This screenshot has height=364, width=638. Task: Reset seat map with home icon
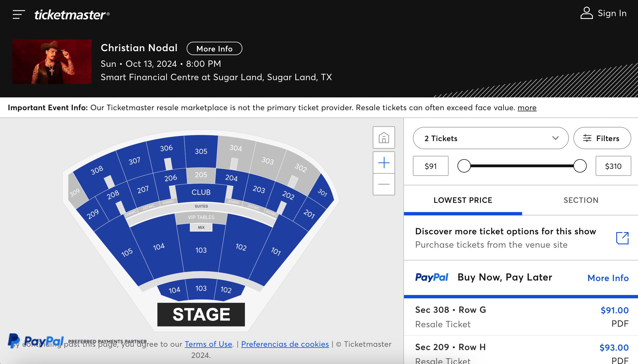click(x=384, y=137)
